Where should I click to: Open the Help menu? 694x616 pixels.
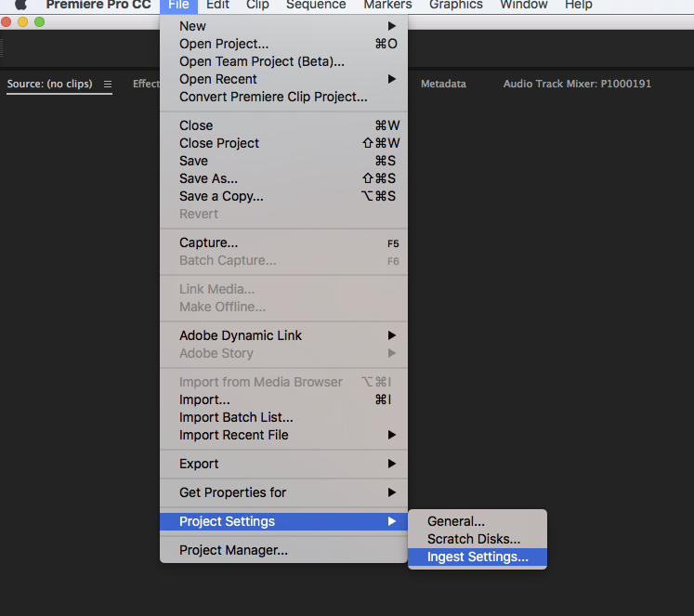pyautogui.click(x=579, y=5)
